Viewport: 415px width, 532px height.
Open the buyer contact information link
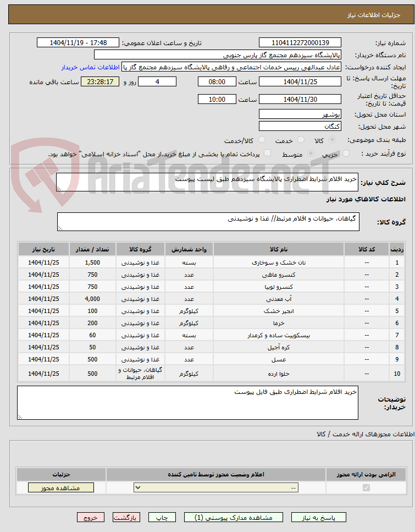[x=90, y=67]
